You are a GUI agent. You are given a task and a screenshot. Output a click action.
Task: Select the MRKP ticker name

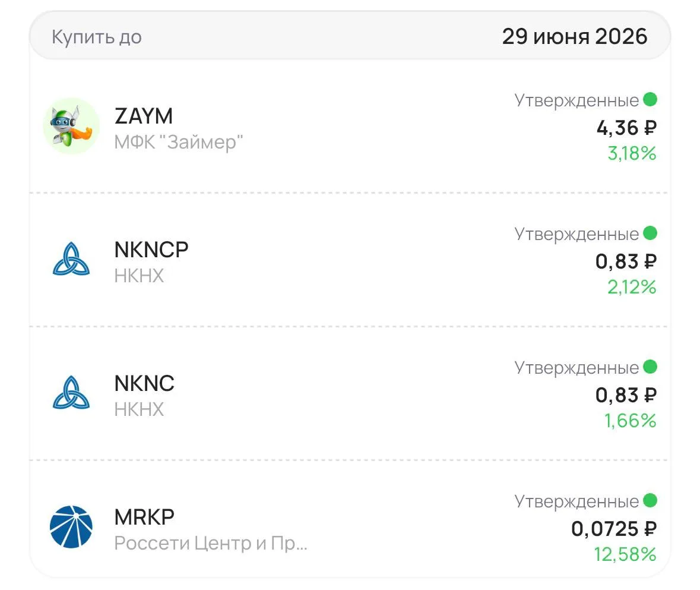pos(144,517)
